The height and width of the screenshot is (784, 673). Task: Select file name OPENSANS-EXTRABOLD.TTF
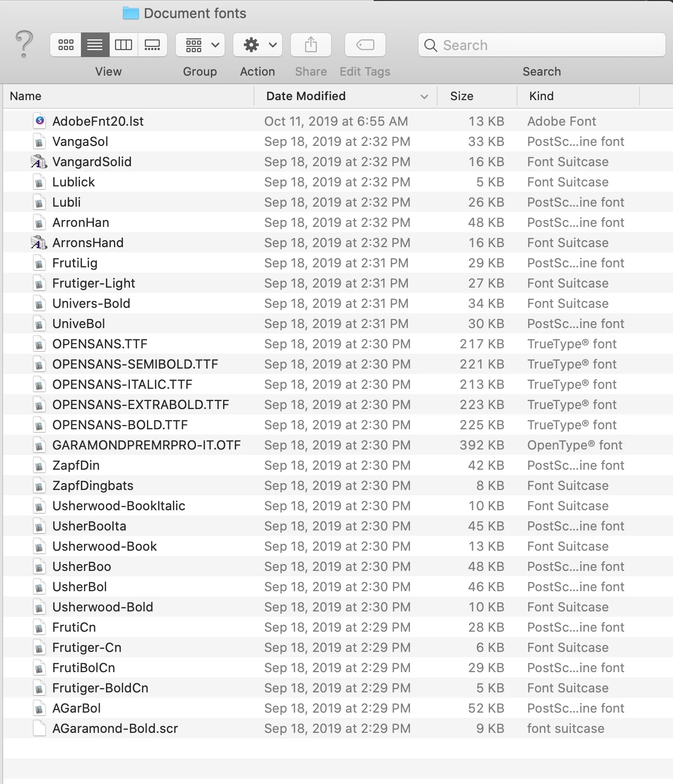coord(141,404)
